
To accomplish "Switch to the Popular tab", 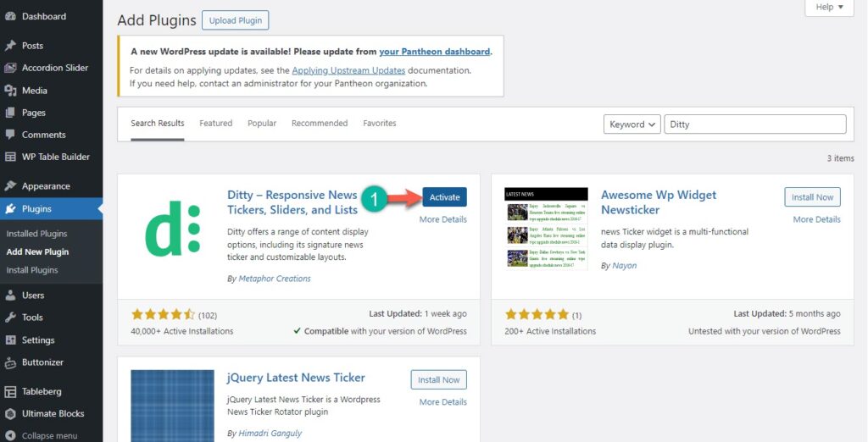I will [x=262, y=124].
